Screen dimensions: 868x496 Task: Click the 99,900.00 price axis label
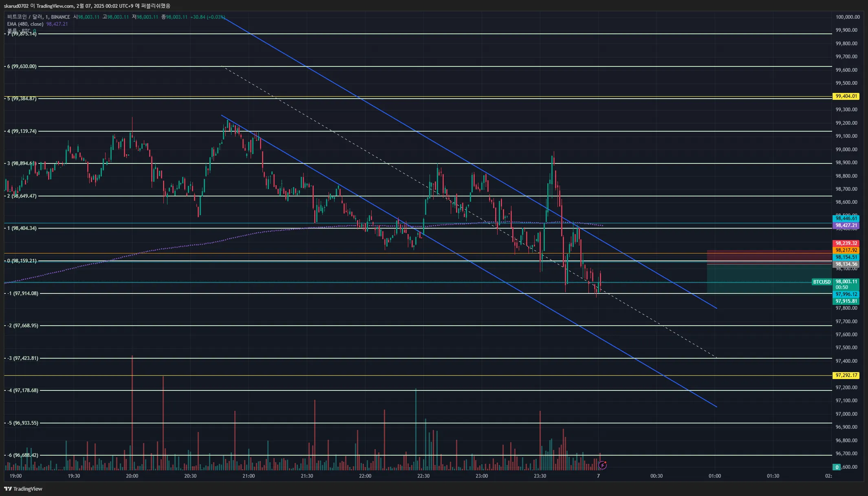pyautogui.click(x=846, y=30)
